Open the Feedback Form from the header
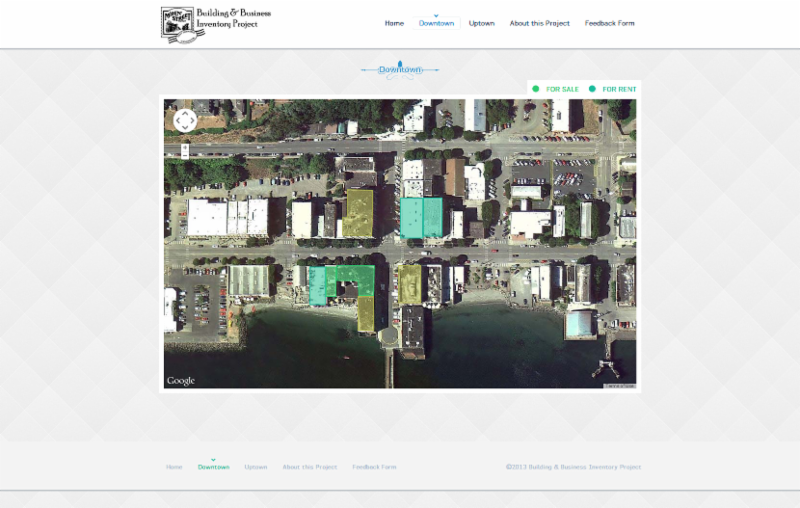Viewport: 800px width, 508px height. [609, 23]
